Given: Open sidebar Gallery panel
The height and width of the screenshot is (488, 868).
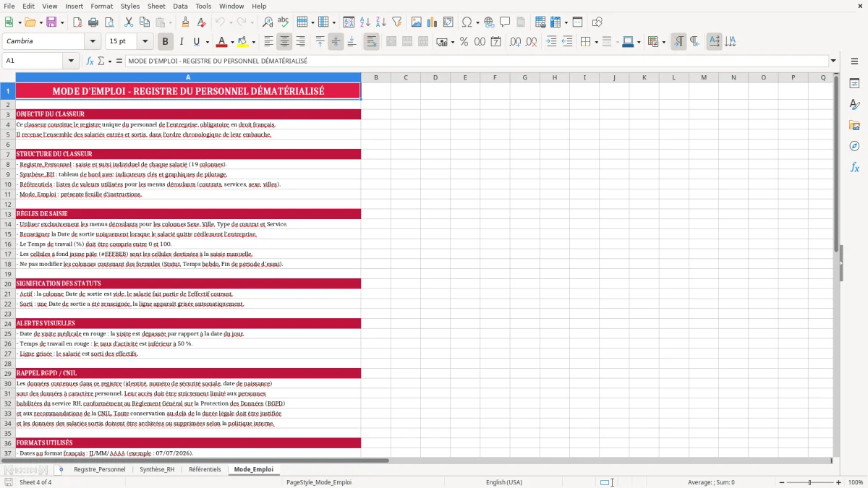Looking at the screenshot, I should coord(854,126).
